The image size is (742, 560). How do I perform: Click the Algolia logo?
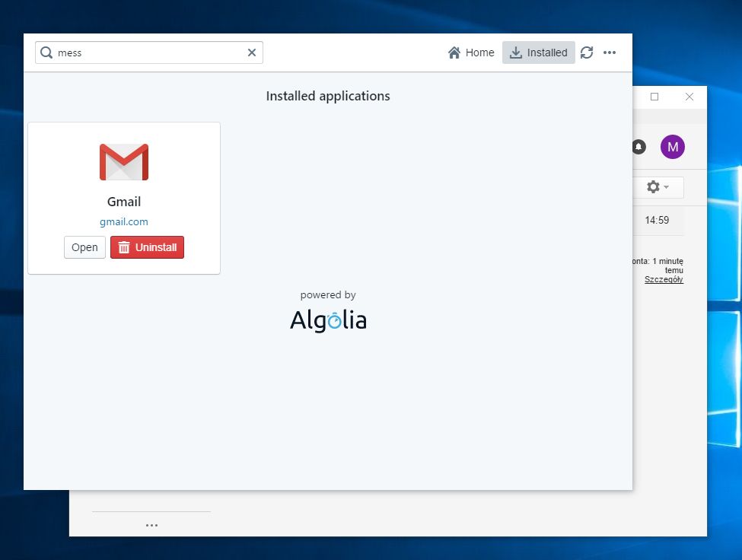328,320
